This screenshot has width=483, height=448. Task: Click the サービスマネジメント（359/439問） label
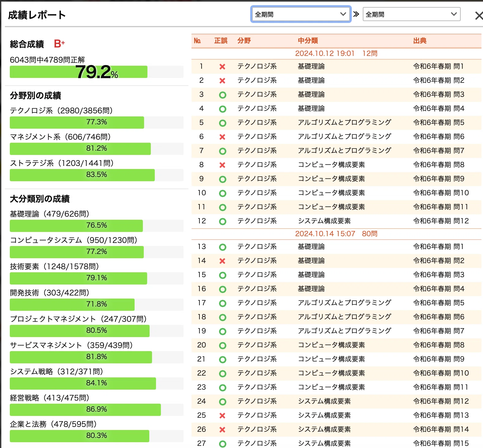[x=71, y=345]
